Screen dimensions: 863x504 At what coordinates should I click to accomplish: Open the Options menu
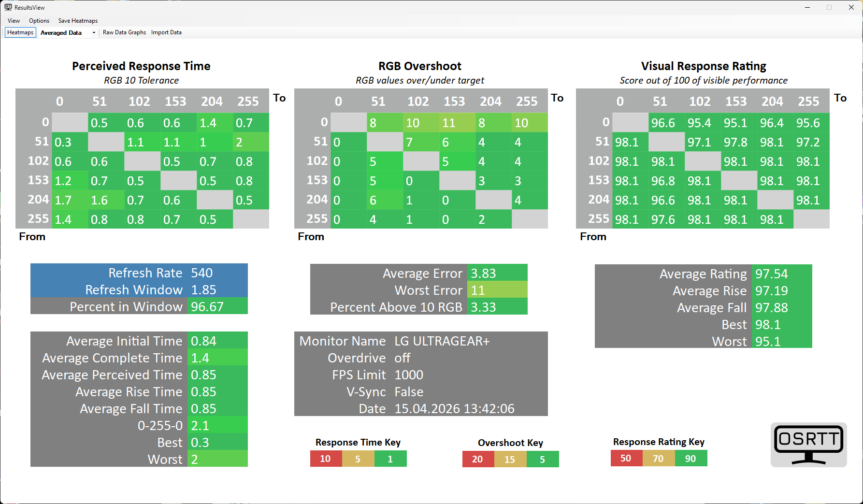click(x=39, y=21)
